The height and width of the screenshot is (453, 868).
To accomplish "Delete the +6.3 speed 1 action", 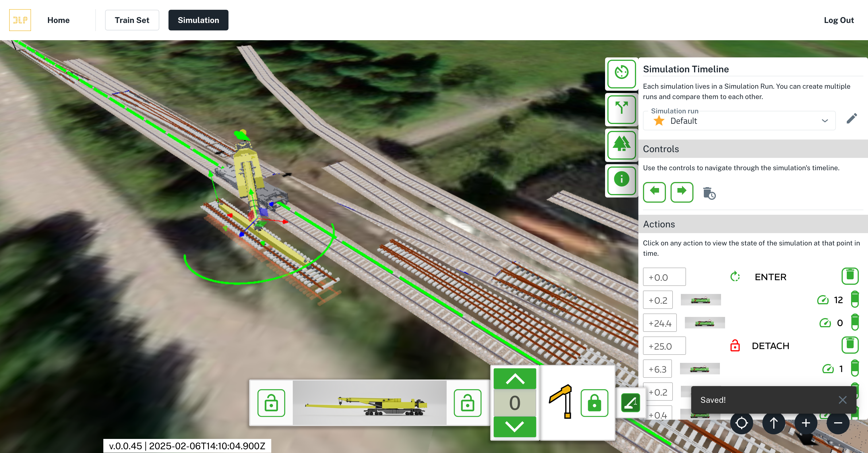I will (x=854, y=368).
